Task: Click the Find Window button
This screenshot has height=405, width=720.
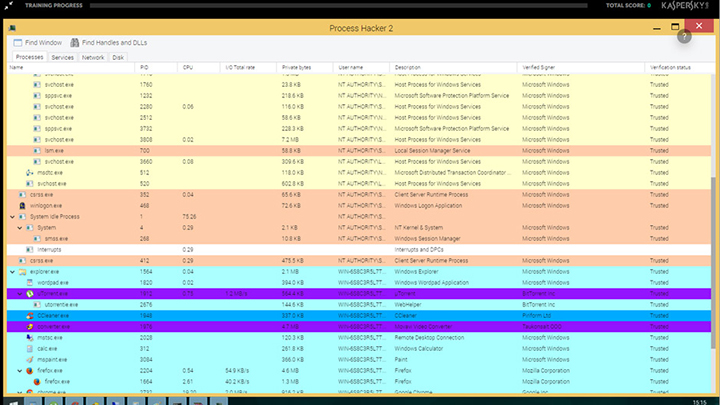Action: [38, 43]
